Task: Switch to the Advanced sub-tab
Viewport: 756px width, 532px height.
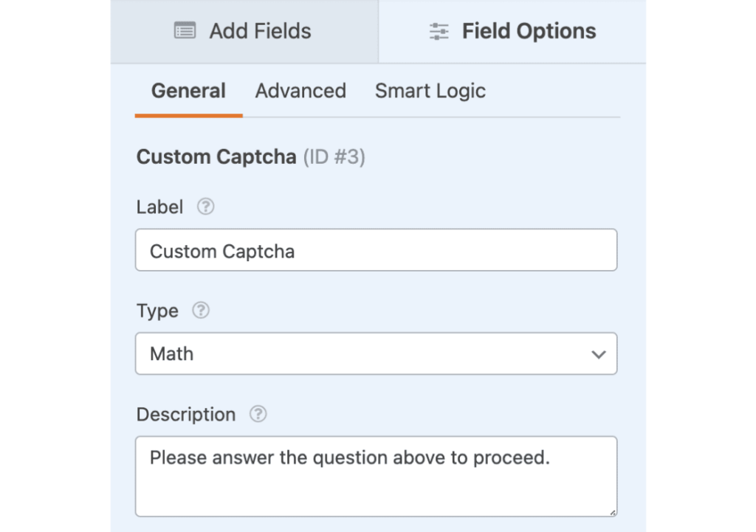Action: [x=300, y=91]
